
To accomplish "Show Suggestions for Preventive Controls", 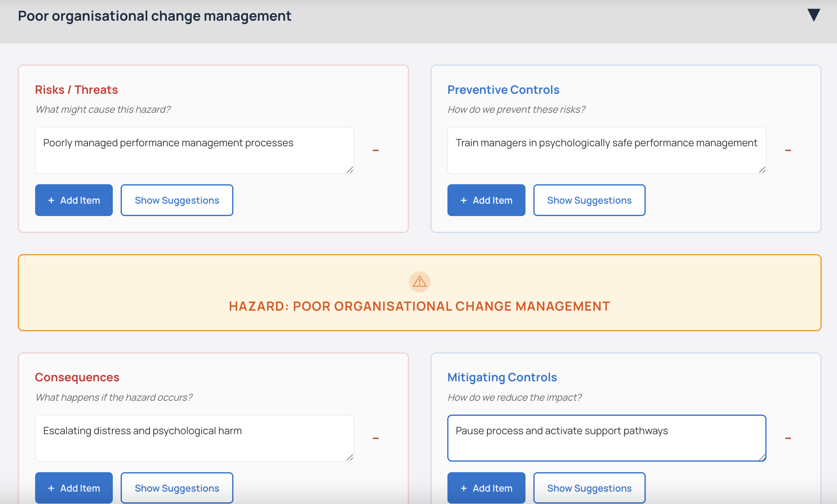I will click(x=589, y=200).
